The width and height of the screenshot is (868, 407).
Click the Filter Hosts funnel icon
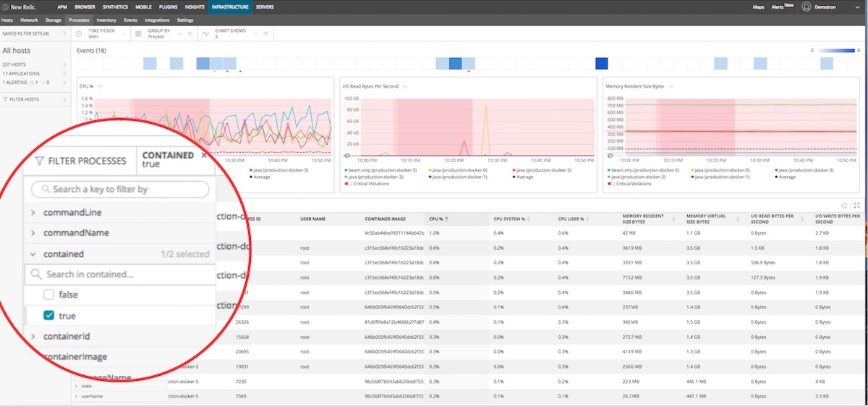(6, 99)
